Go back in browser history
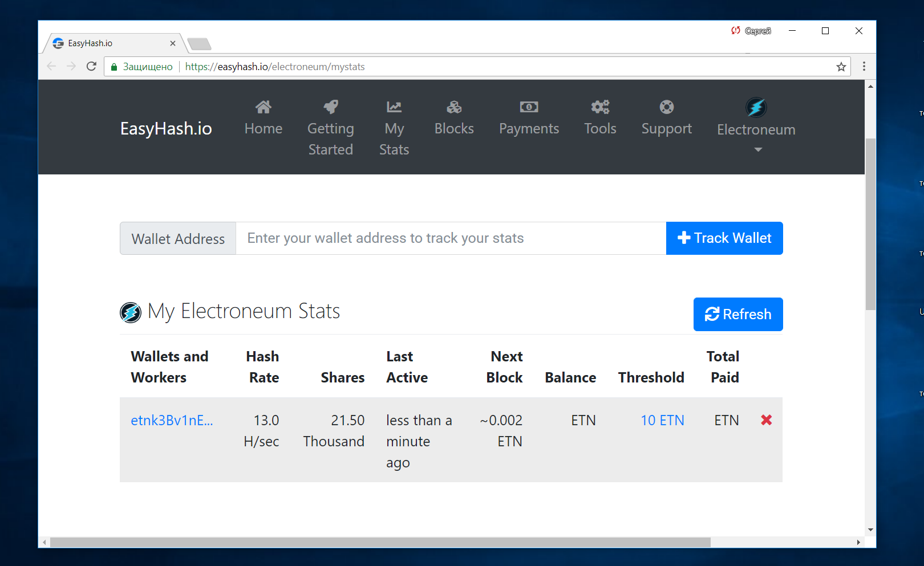The height and width of the screenshot is (566, 924). tap(51, 66)
